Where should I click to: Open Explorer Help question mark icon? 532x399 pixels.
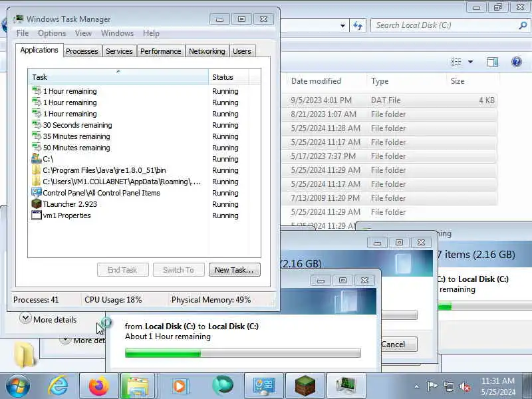click(x=517, y=62)
